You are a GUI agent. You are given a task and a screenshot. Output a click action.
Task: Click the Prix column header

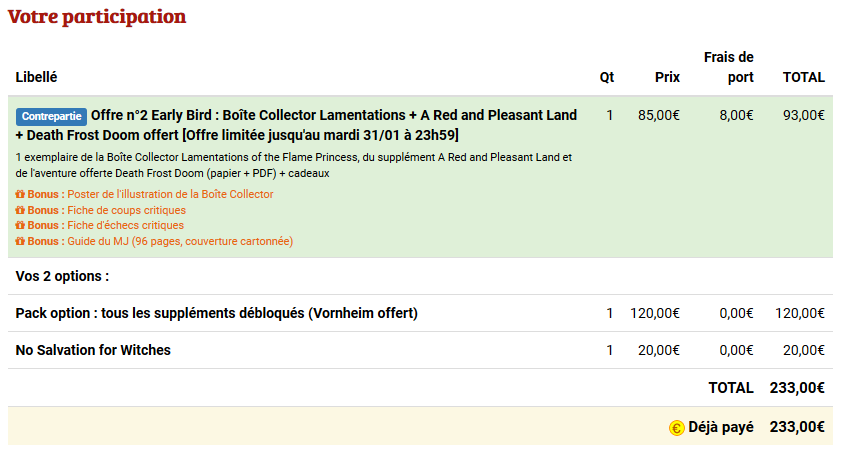tap(667, 77)
